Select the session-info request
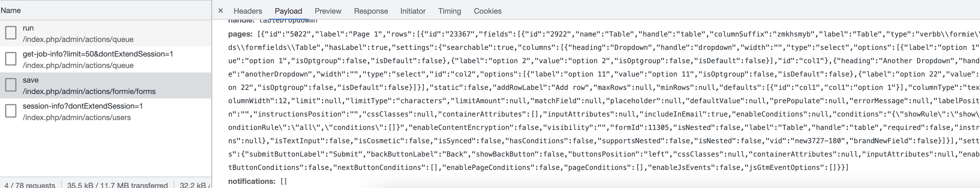Image resolution: width=980 pixels, height=188 pixels. [76, 112]
